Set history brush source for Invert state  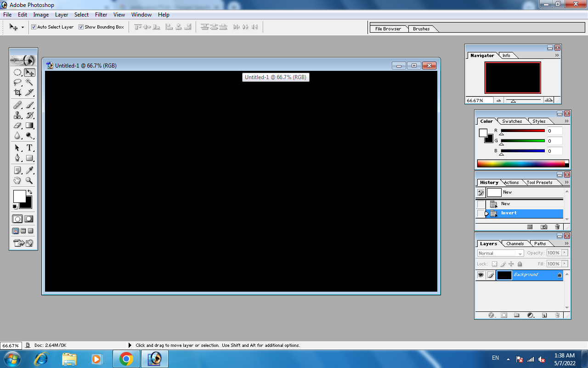click(x=481, y=213)
